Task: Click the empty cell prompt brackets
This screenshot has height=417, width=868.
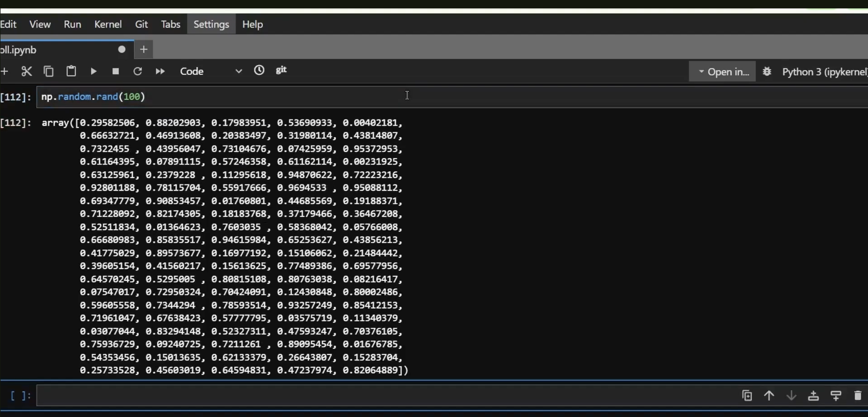Action: [20, 396]
